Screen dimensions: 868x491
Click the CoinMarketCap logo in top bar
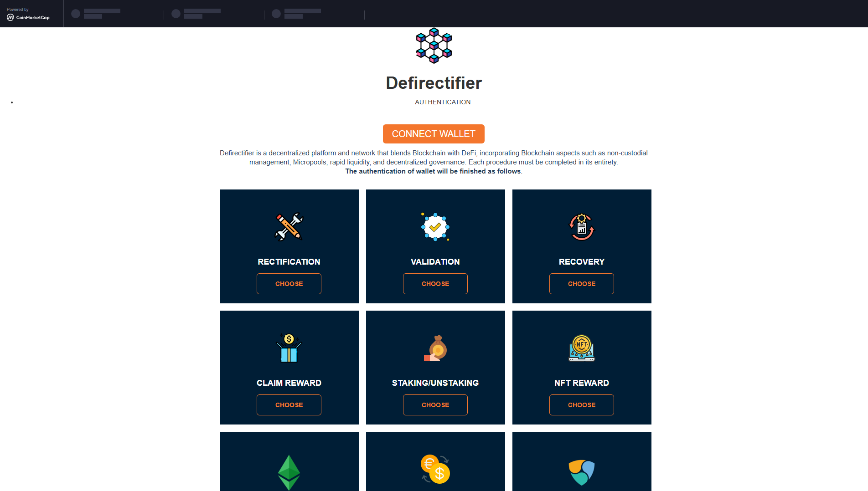(28, 17)
